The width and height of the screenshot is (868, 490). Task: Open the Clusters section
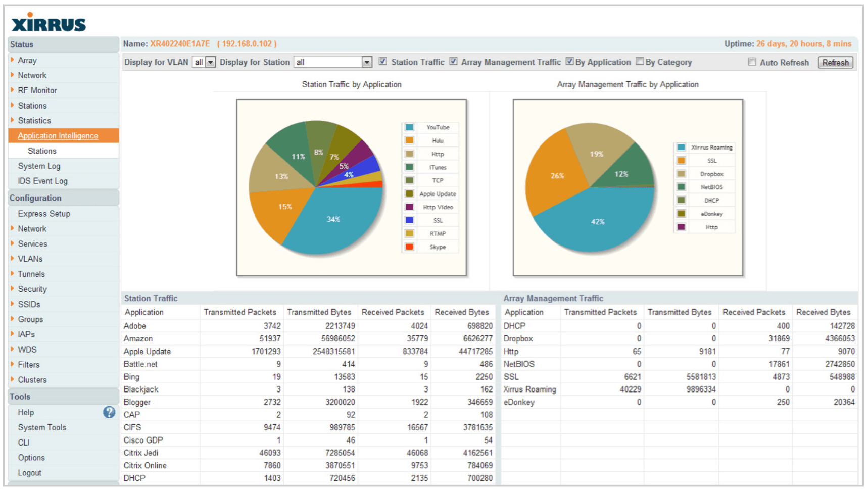[x=32, y=380]
